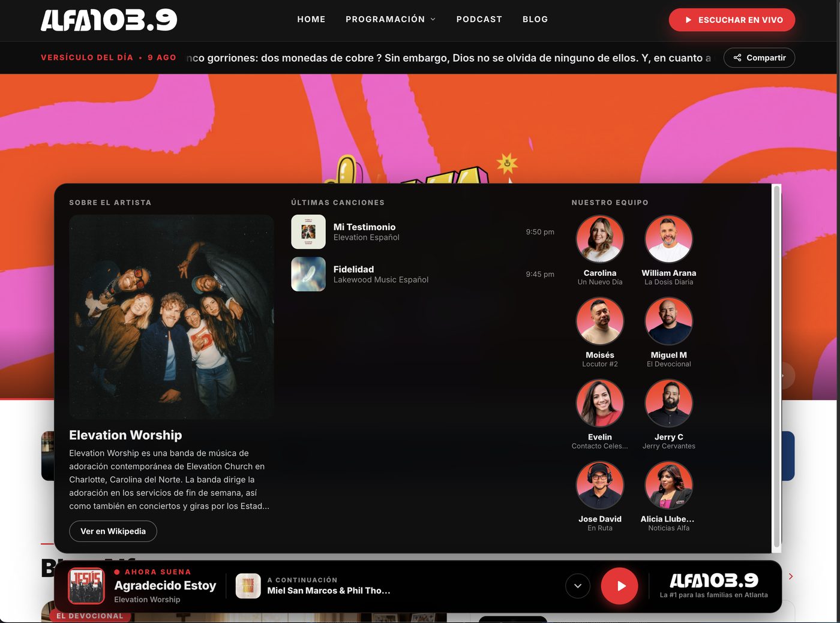Click the En Ruta show label

(x=600, y=528)
